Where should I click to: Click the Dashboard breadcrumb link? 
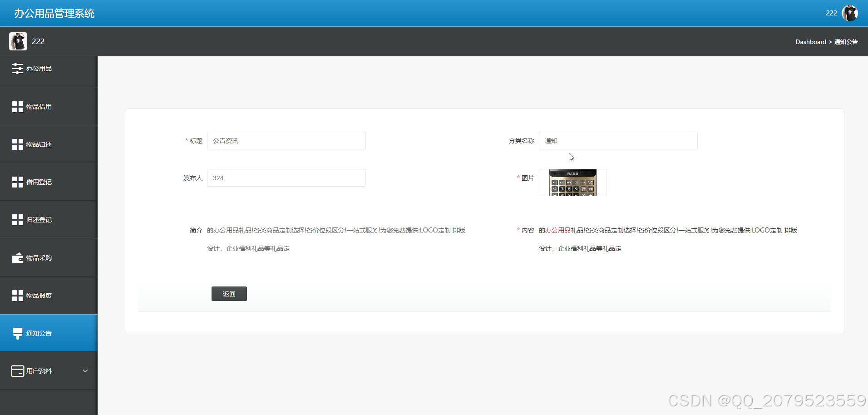811,42
